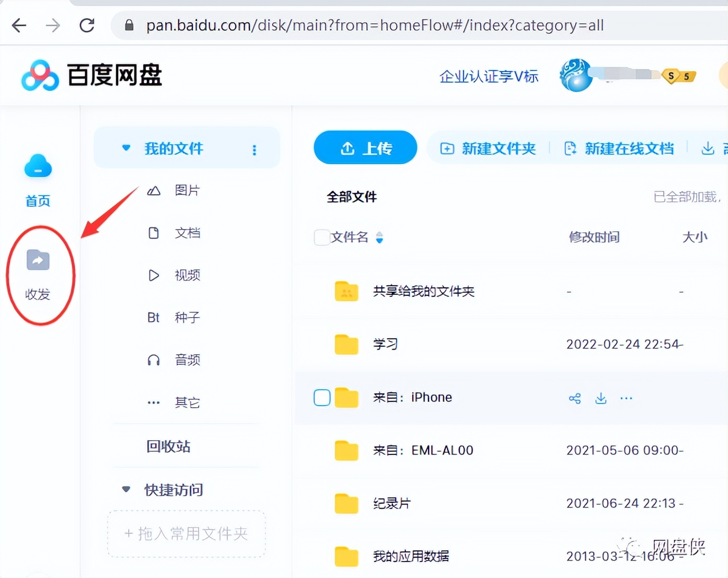Image resolution: width=728 pixels, height=578 pixels.
Task: Open the 图片 category icon
Action: pyautogui.click(x=153, y=190)
